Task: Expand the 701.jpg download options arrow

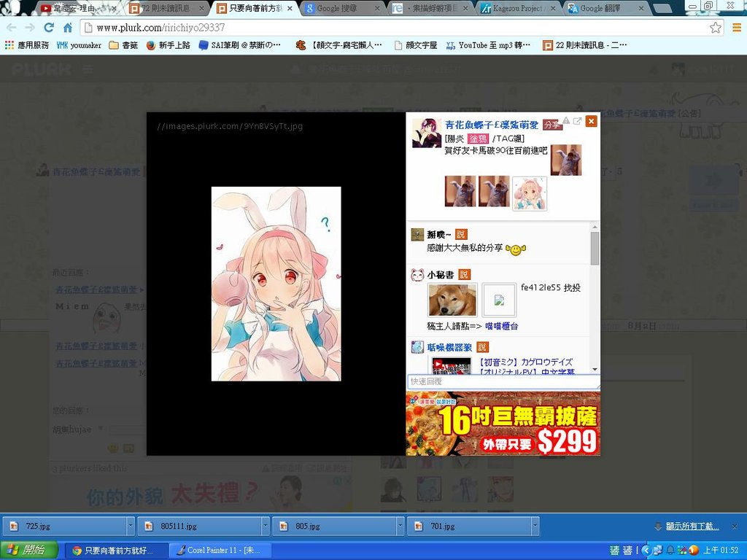Action: coord(535,526)
